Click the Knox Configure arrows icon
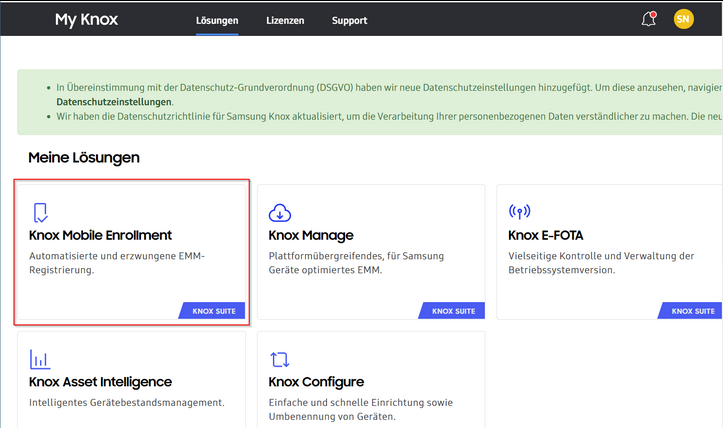The height and width of the screenshot is (428, 723). pos(279,359)
